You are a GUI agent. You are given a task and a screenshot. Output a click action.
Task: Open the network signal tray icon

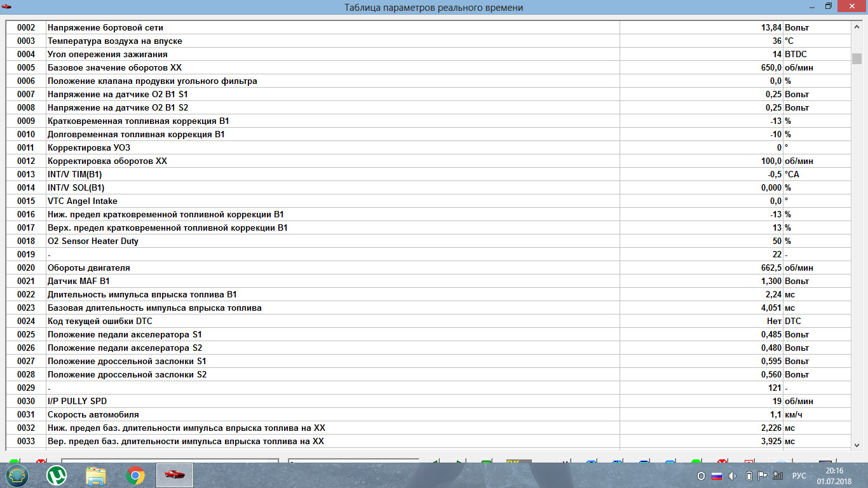click(778, 476)
